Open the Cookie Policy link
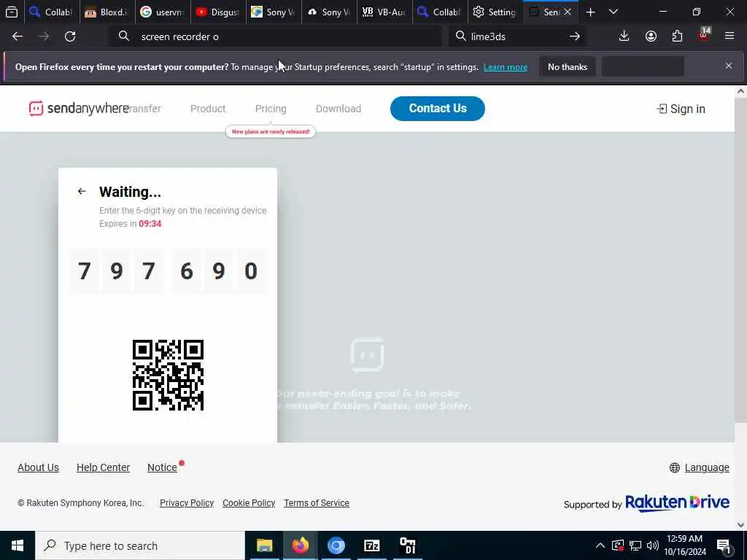Screen dimensions: 747x560 (249, 503)
